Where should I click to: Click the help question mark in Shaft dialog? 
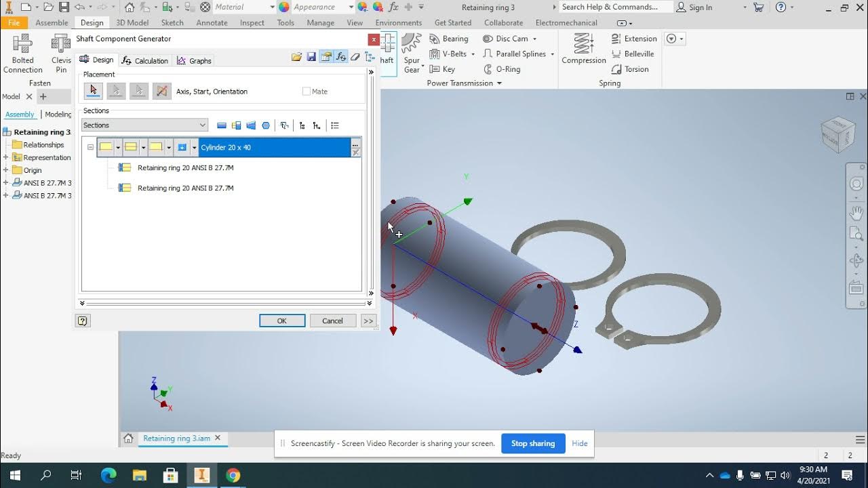[x=83, y=321]
